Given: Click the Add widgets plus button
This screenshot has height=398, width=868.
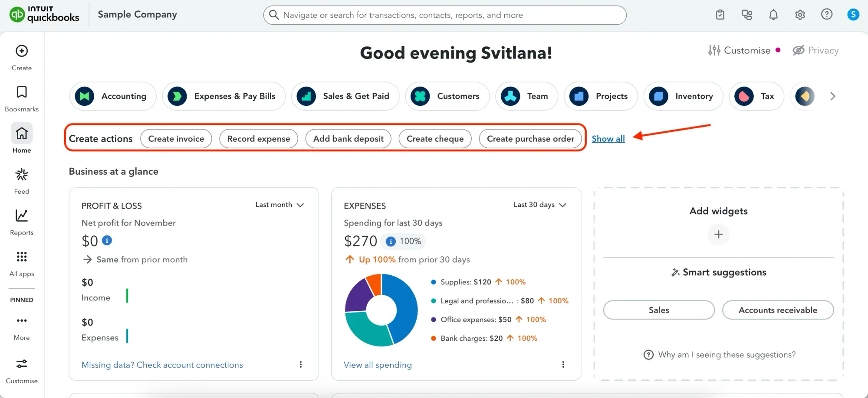Looking at the screenshot, I should [718, 235].
